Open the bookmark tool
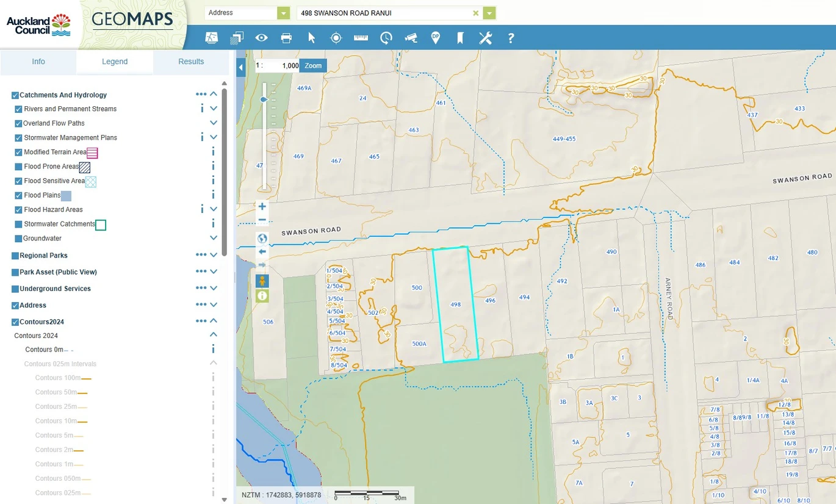836x504 pixels. 460,38
